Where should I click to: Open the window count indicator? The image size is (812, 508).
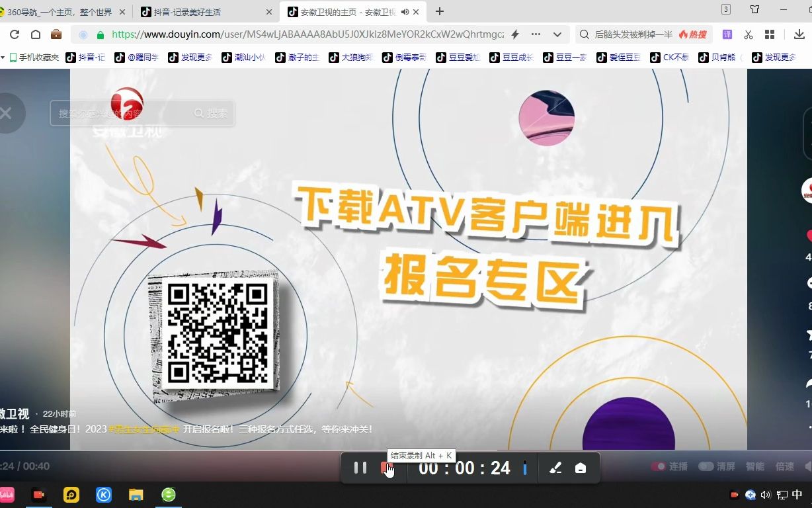point(726,9)
